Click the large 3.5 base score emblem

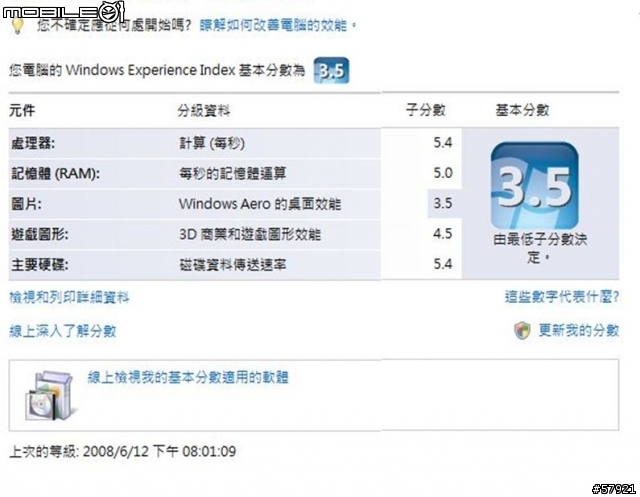pos(534,186)
